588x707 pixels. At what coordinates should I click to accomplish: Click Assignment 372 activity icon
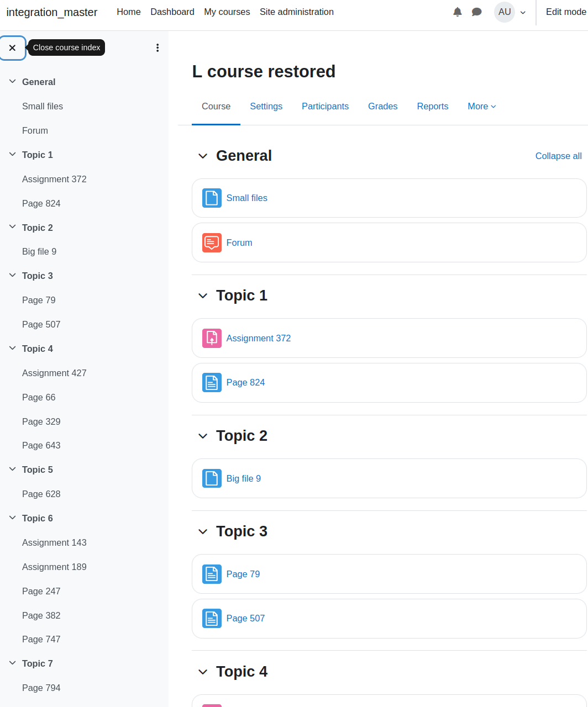212,338
